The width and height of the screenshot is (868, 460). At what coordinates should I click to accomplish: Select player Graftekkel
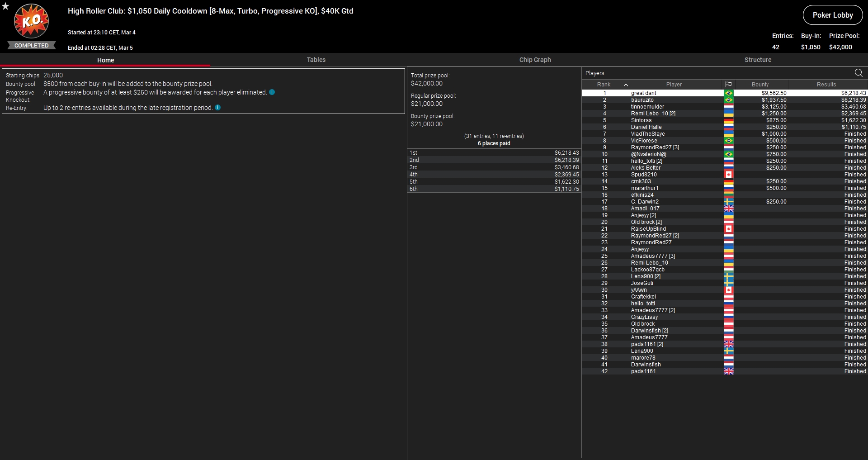tap(724, 297)
